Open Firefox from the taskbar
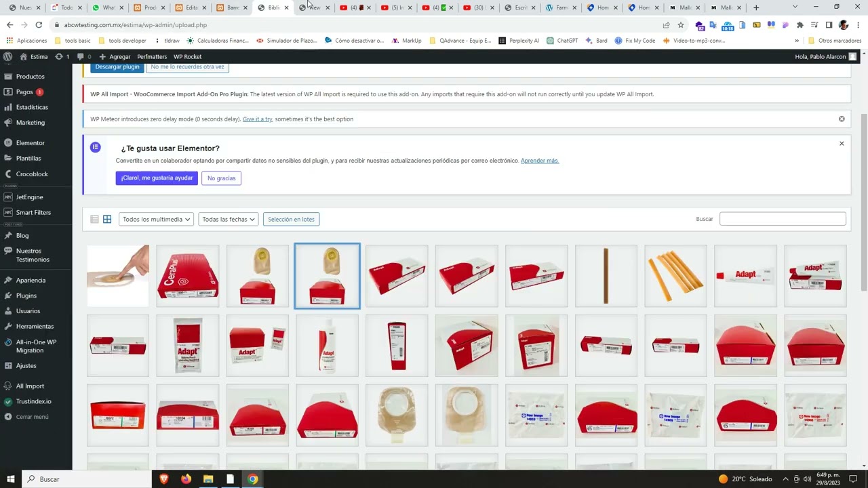Viewport: 868px width, 488px height. 186,479
